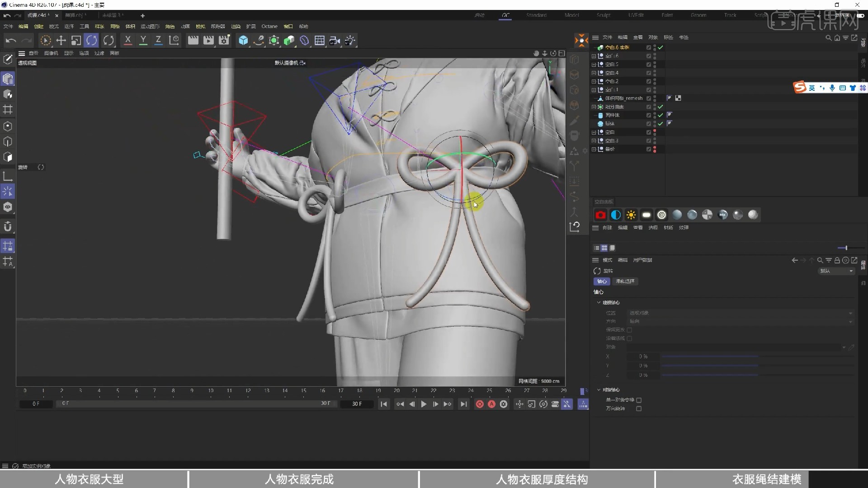Viewport: 868px width, 488px height.
Task: Click the undo arrow in main toolbar
Action: pos(11,41)
